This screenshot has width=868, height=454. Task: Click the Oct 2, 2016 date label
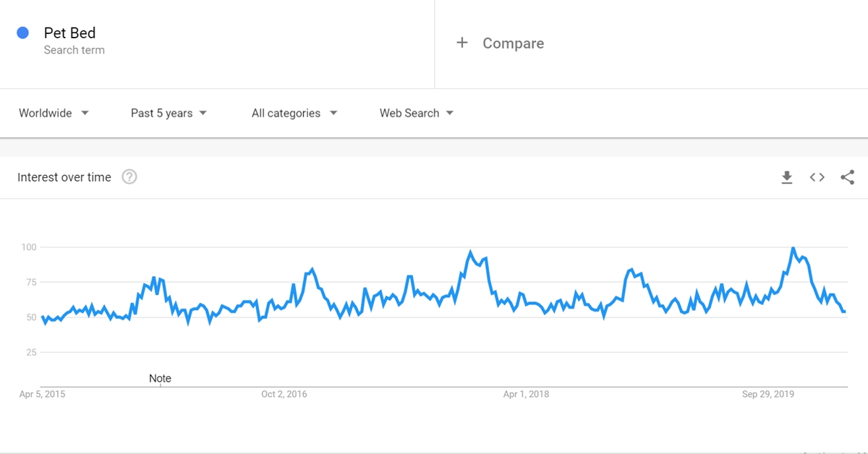coord(284,394)
